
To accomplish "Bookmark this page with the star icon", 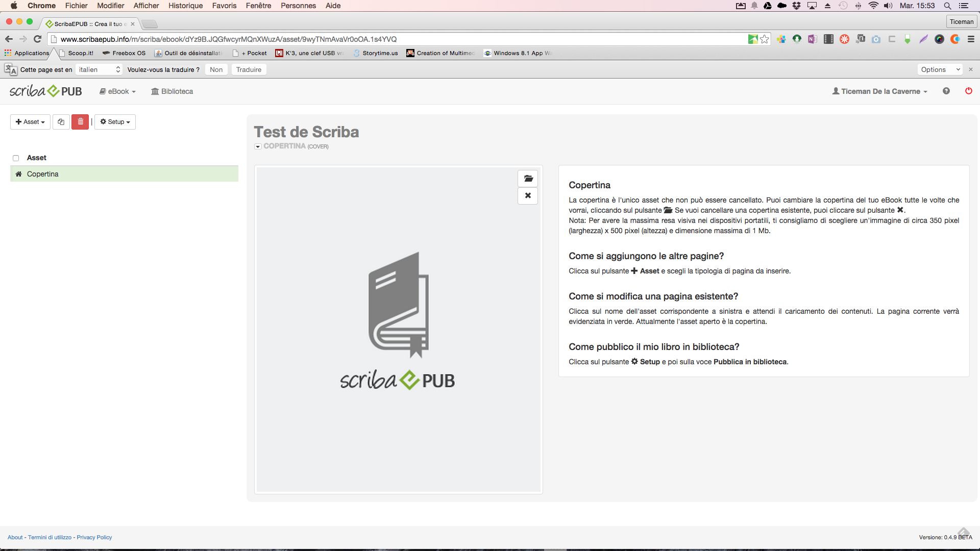I will pyautogui.click(x=765, y=39).
